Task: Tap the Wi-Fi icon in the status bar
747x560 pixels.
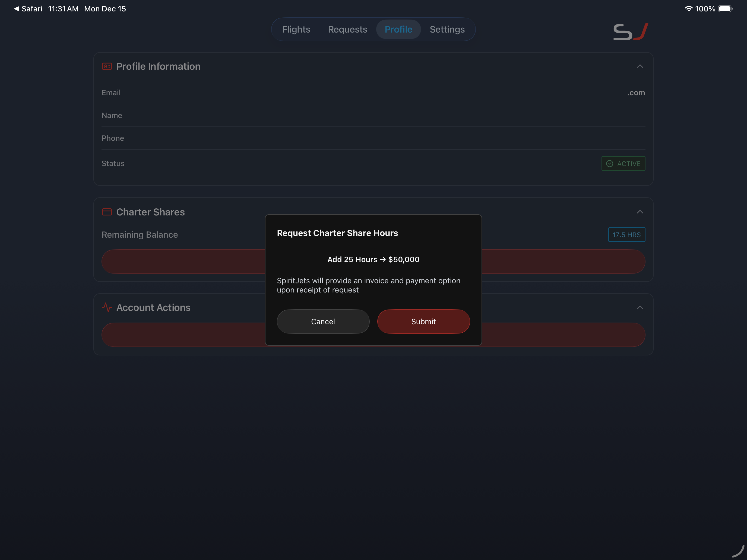Action: (x=689, y=9)
